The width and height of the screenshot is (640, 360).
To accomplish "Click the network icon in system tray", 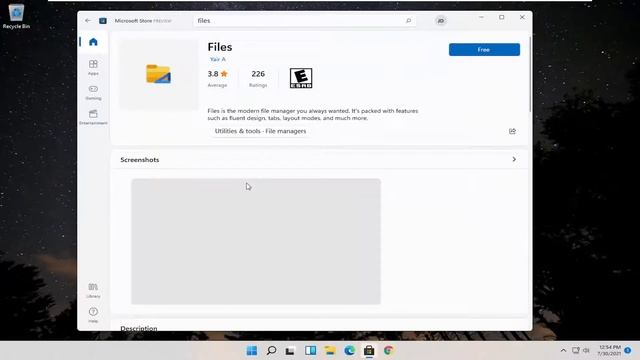I will (x=576, y=351).
